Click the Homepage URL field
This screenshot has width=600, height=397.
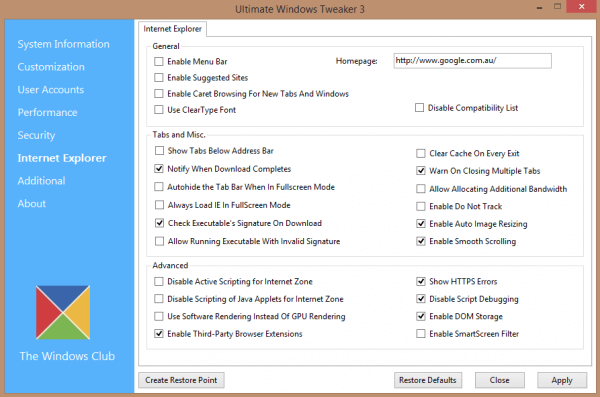click(473, 61)
